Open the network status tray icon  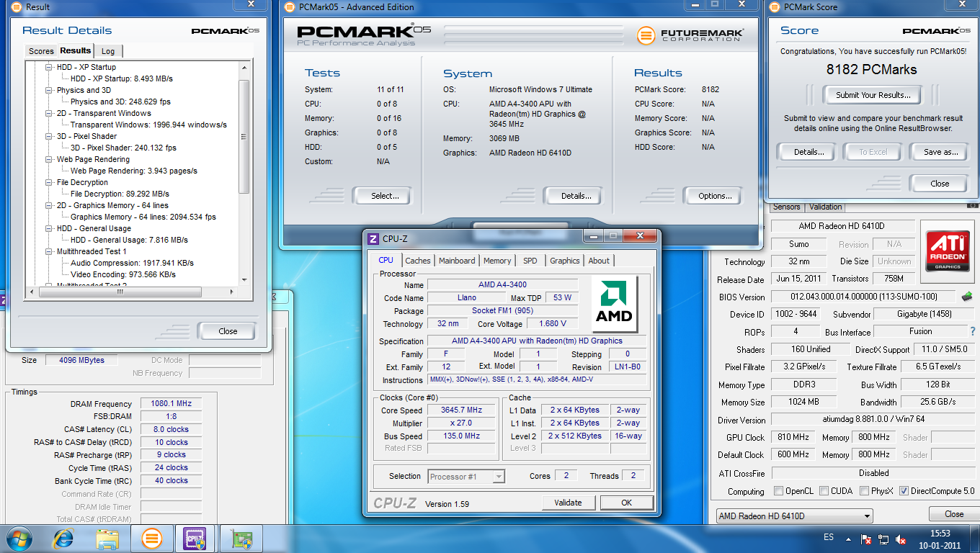tap(883, 539)
